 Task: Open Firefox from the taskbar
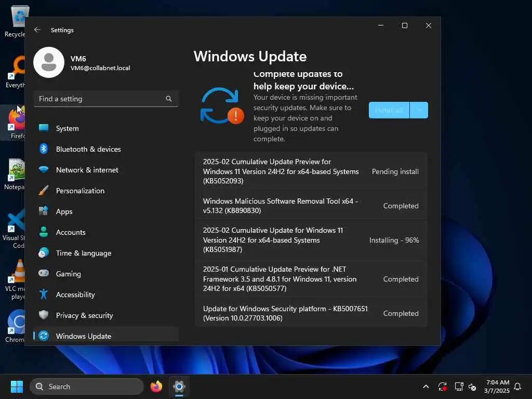pos(156,387)
